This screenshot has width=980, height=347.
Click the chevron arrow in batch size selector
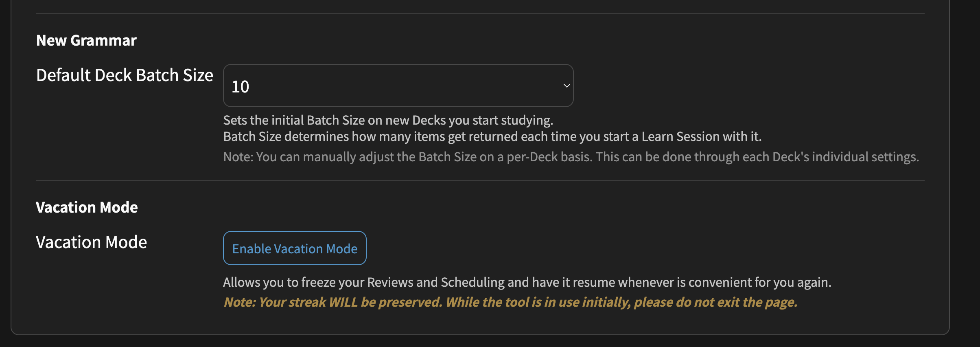(x=567, y=86)
